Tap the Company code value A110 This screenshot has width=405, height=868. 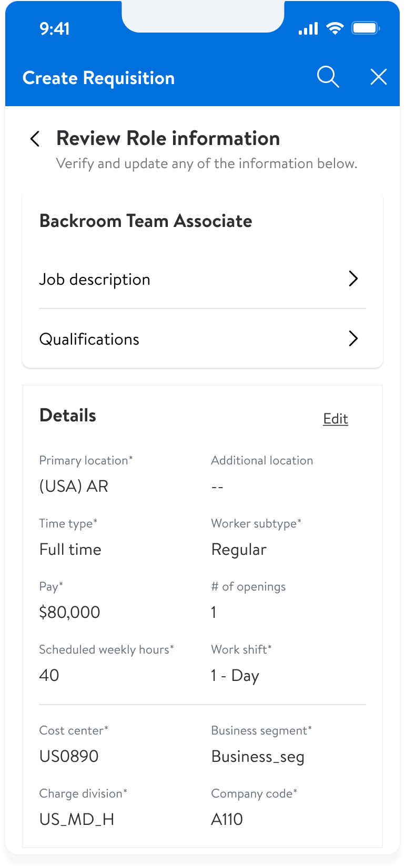click(227, 819)
